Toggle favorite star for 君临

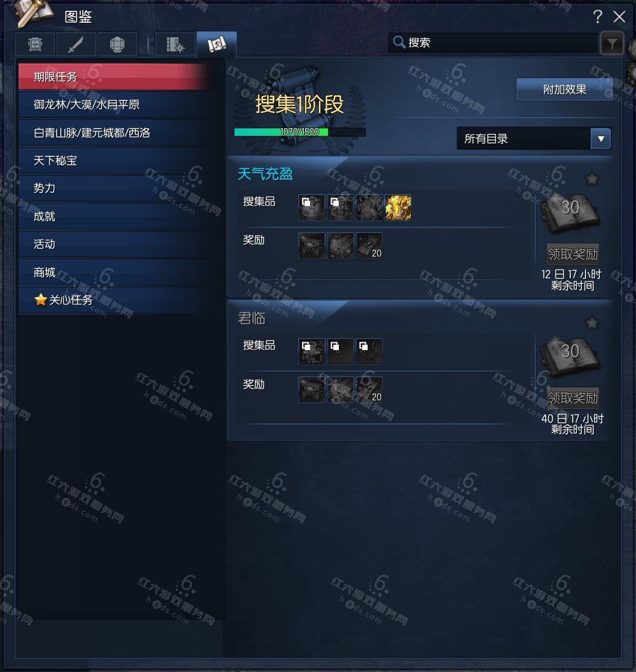coord(592,322)
